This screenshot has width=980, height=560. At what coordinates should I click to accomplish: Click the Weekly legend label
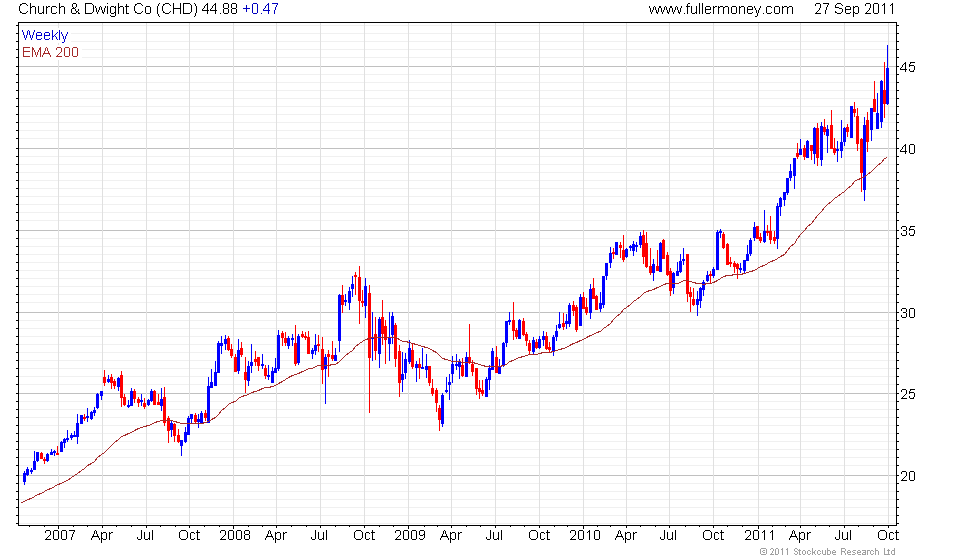pyautogui.click(x=44, y=36)
